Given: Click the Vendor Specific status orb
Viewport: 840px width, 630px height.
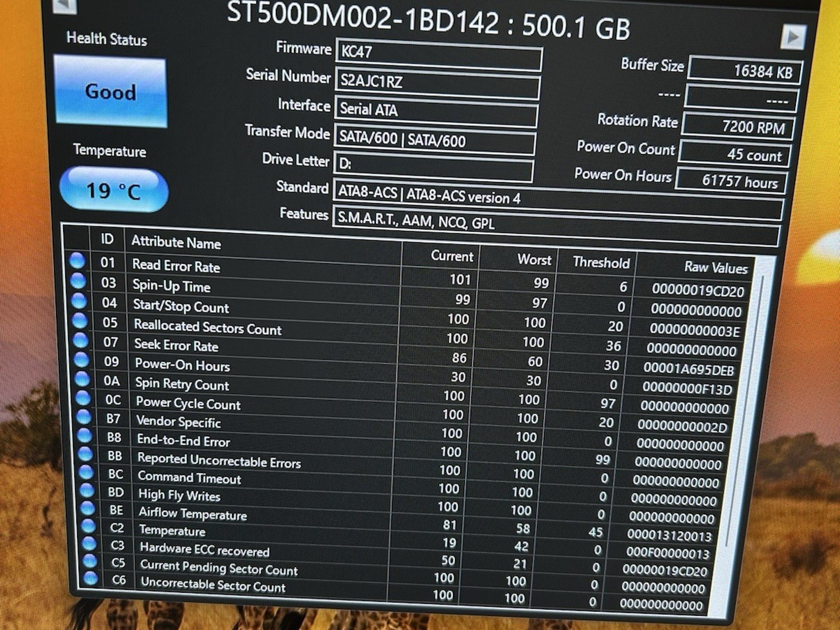Looking at the screenshot, I should tap(84, 417).
